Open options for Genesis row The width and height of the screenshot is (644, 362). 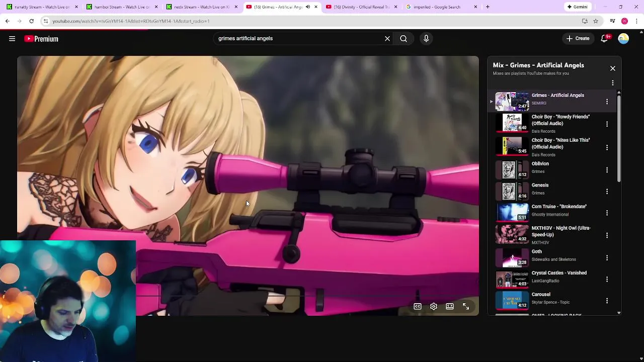pyautogui.click(x=607, y=192)
